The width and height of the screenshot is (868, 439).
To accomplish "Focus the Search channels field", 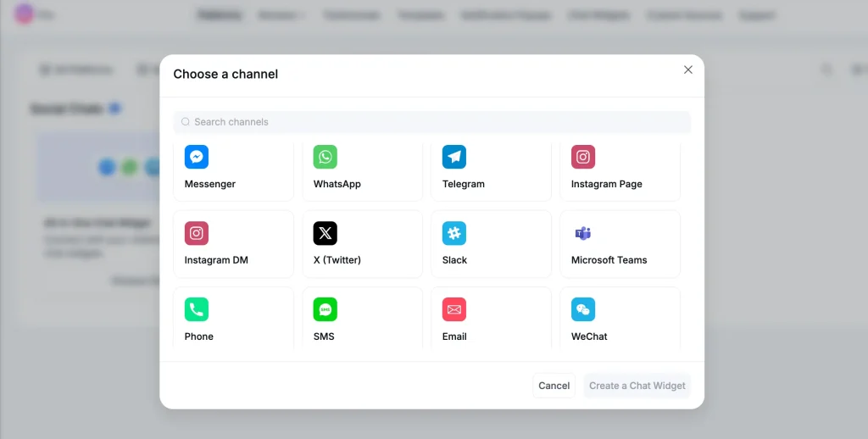I will point(431,122).
